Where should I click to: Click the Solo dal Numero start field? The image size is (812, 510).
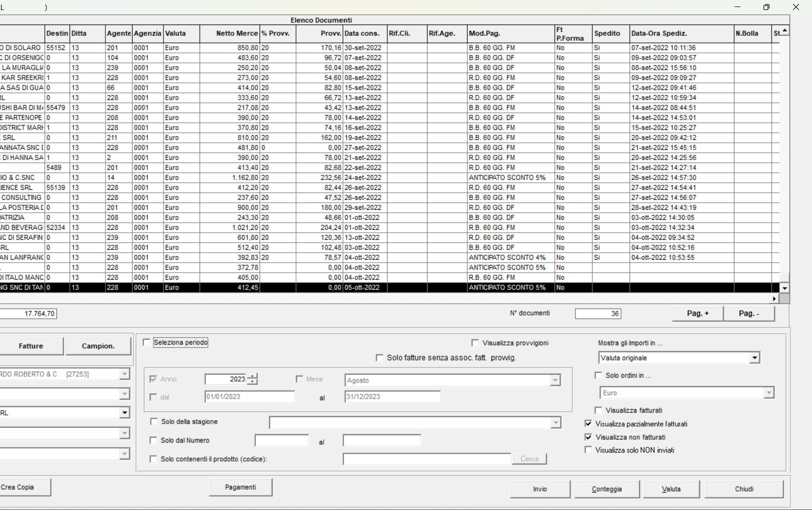coord(282,440)
